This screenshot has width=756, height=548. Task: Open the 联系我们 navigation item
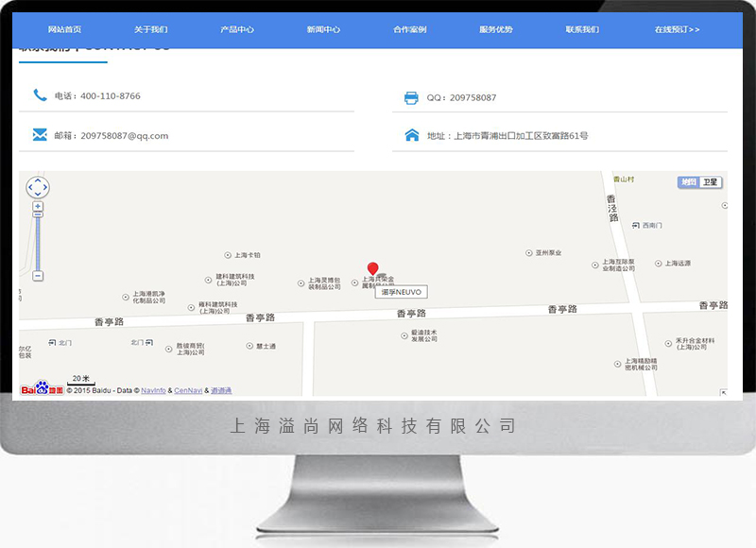[582, 29]
